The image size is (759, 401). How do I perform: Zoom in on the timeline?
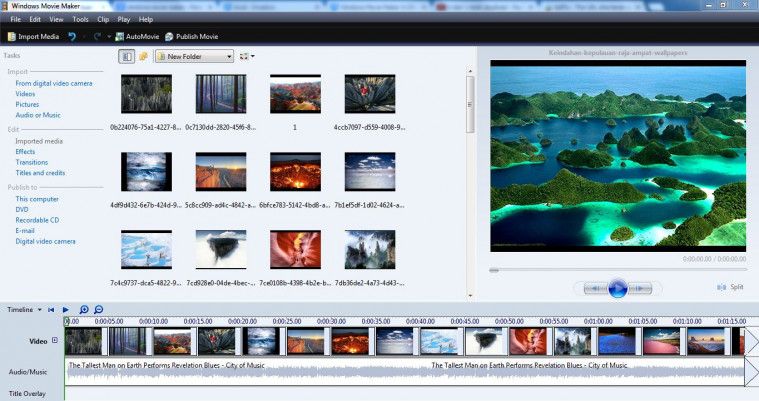point(84,309)
